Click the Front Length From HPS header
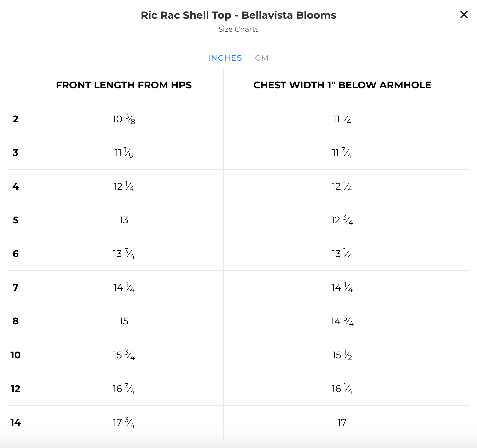477x448 pixels. click(124, 85)
